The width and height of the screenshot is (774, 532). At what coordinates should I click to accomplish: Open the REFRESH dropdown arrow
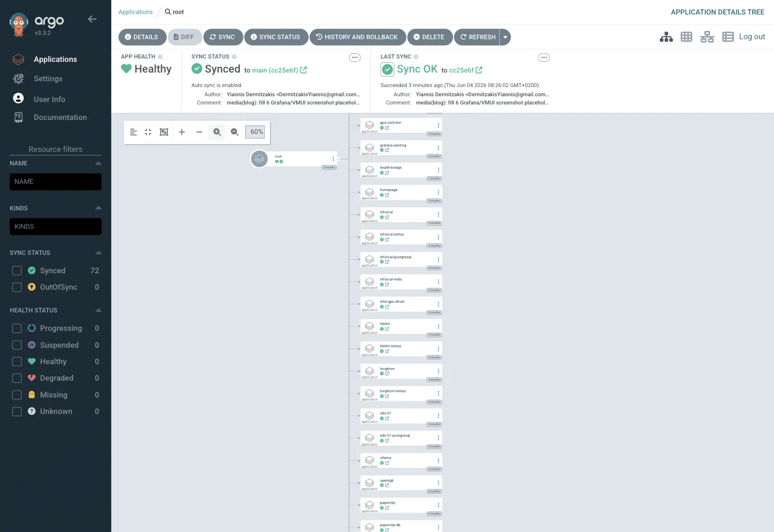[505, 37]
